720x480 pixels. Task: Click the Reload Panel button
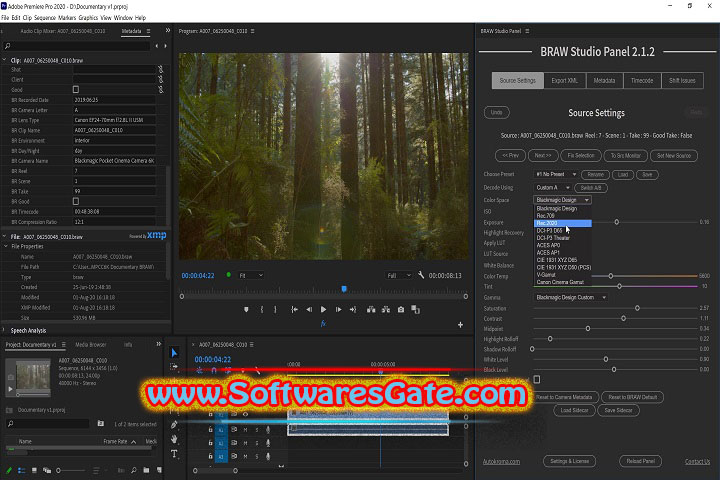[641, 461]
